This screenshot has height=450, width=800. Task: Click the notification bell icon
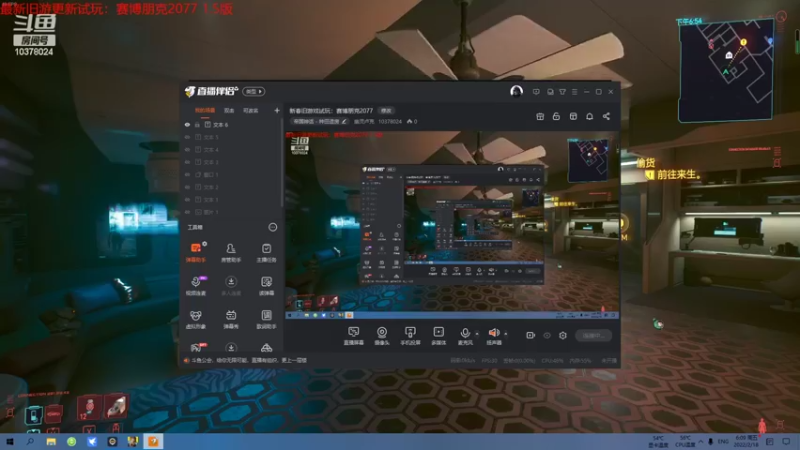(589, 116)
